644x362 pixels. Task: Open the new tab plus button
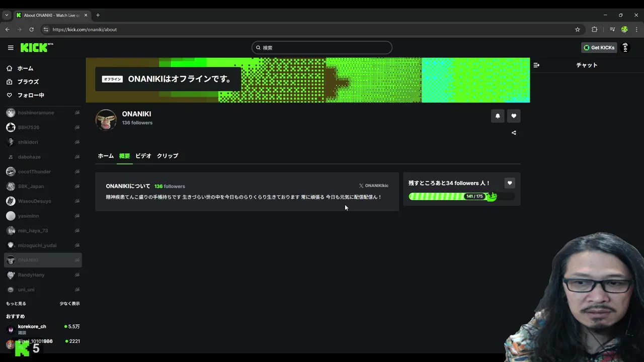tap(98, 15)
